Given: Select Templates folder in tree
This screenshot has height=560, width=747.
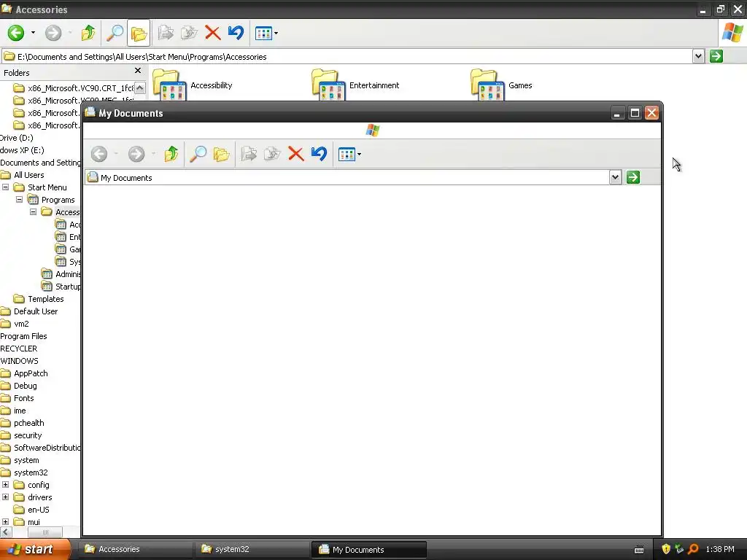Looking at the screenshot, I should coord(45,298).
